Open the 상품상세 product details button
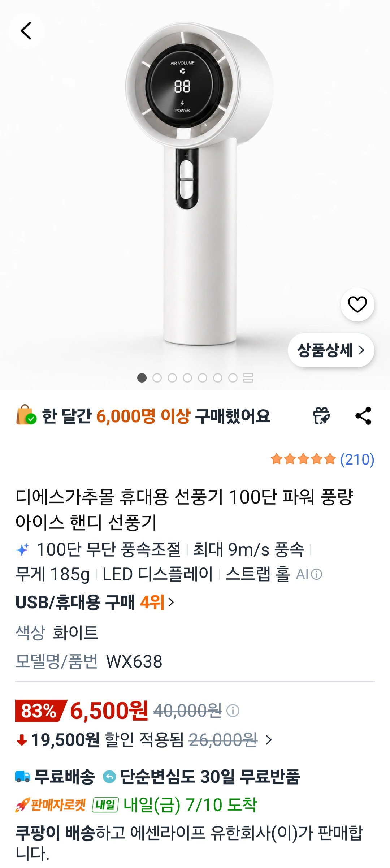 [x=331, y=350]
